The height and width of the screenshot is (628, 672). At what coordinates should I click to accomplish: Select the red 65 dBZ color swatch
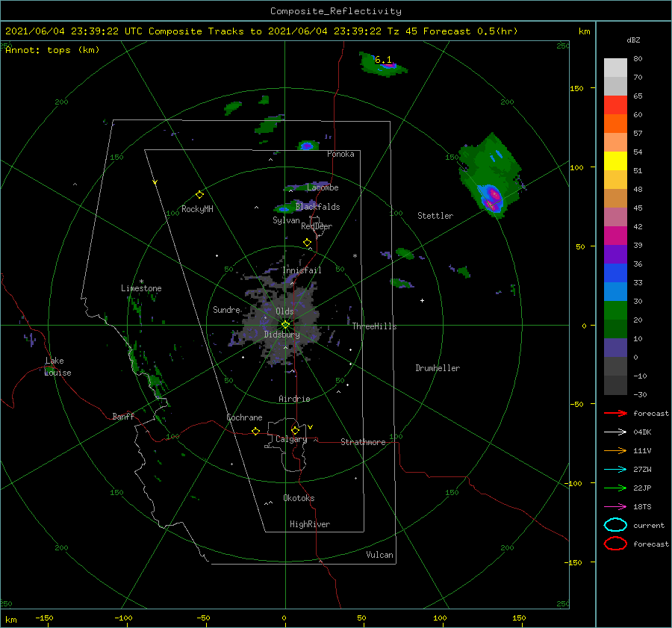[x=615, y=105]
